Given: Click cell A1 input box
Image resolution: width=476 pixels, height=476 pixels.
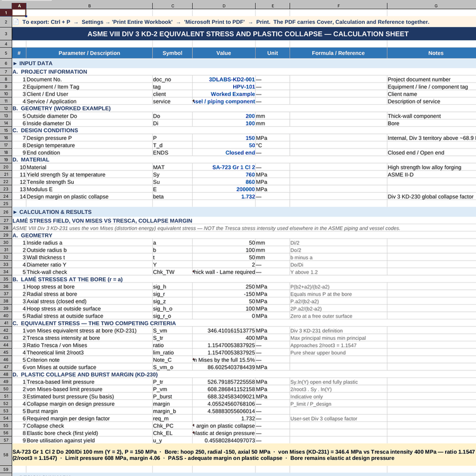Looking at the screenshot, I should [x=19, y=12].
